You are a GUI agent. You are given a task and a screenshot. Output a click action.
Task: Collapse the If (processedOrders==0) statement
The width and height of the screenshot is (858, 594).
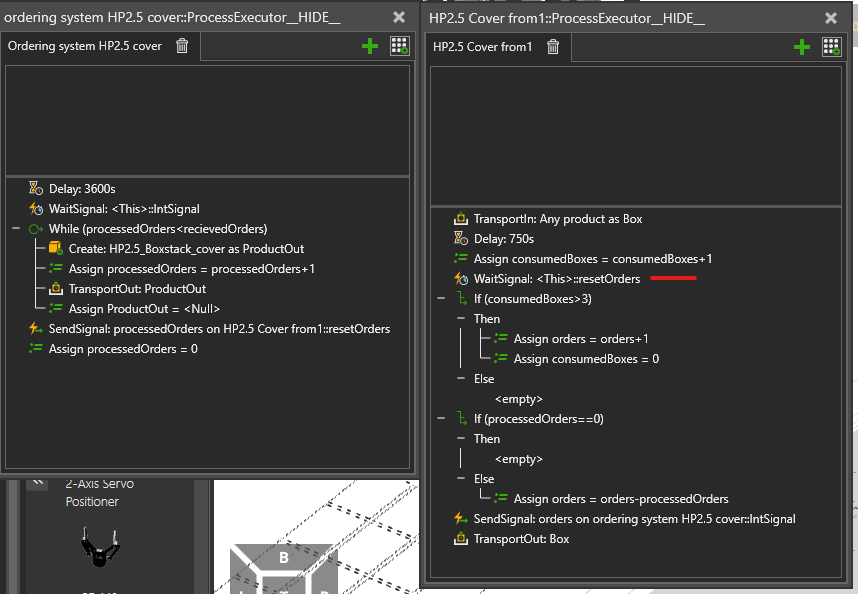coord(441,419)
